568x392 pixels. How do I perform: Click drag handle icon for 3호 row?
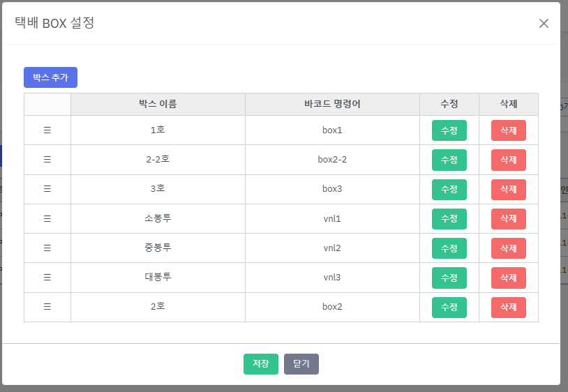click(x=47, y=189)
